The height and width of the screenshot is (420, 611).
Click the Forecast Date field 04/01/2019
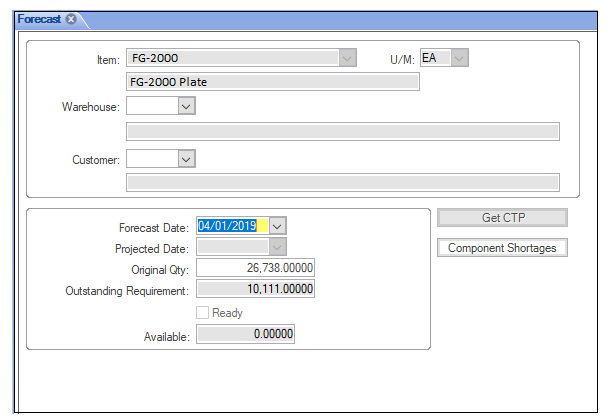pos(233,226)
